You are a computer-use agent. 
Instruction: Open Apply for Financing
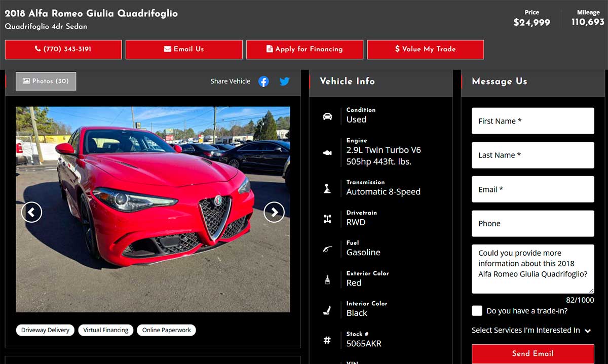click(x=305, y=50)
